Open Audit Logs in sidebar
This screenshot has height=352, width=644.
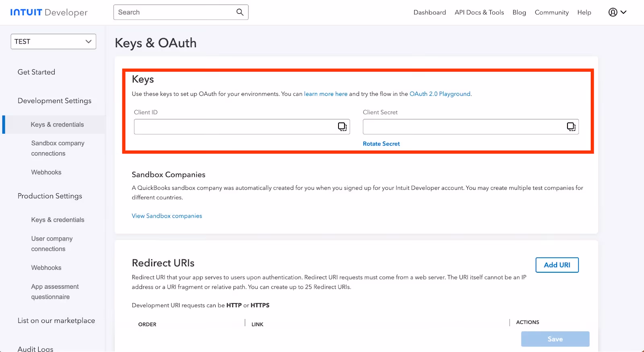35,349
